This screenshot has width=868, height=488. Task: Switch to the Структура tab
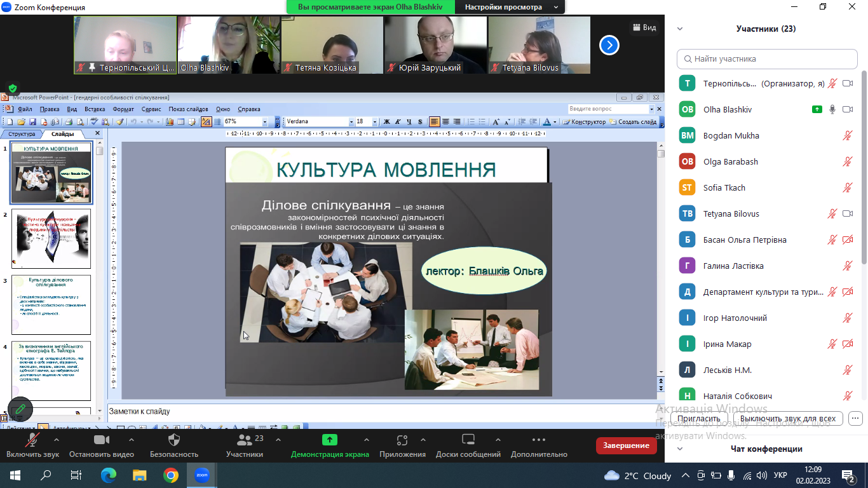click(x=22, y=134)
